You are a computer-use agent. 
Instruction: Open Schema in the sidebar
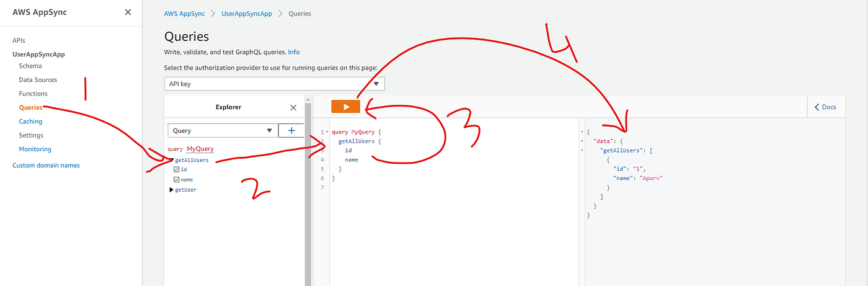[30, 66]
